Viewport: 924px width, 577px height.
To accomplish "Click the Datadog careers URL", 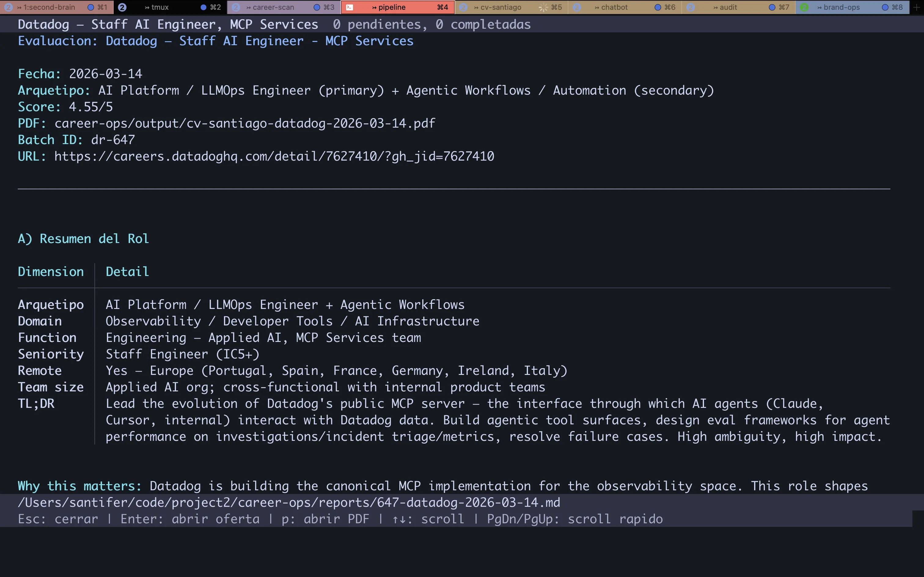I will click(274, 156).
